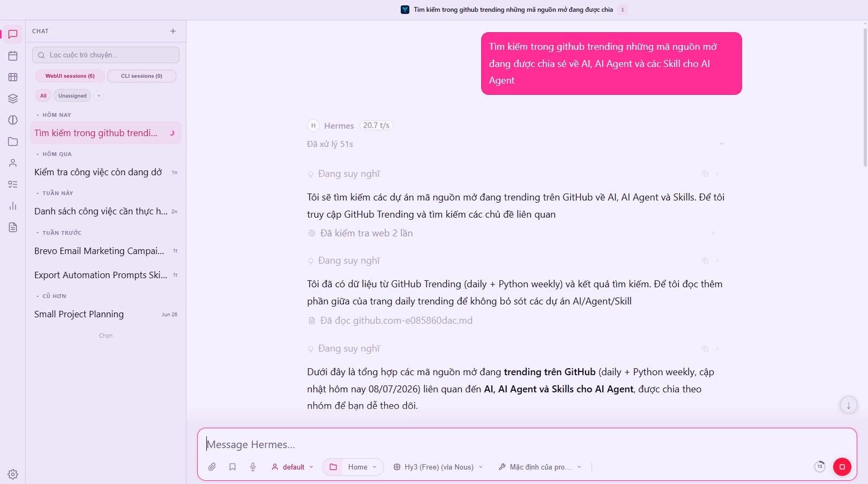The image size is (868, 484).
Task: Start a new chat with plus icon
Action: point(173,31)
